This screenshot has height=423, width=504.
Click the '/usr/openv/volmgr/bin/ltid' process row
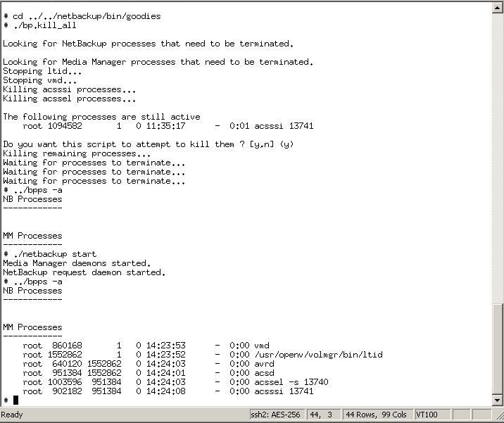tap(203, 355)
